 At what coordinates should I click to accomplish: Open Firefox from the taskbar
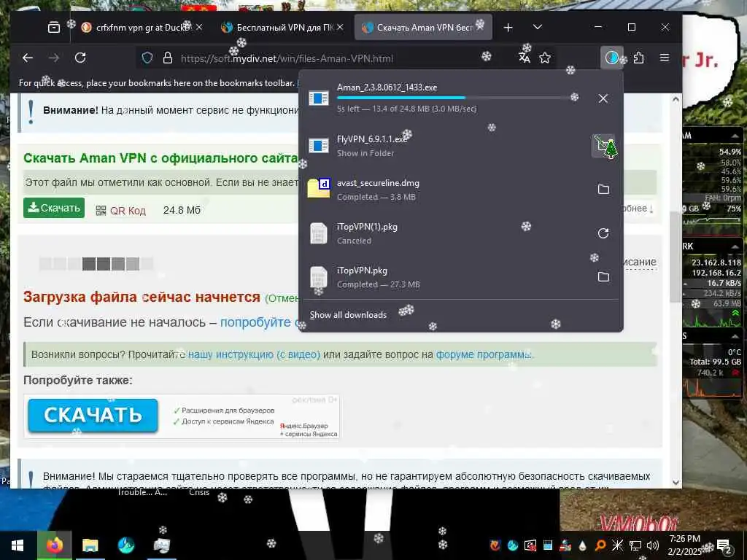[x=54, y=545]
